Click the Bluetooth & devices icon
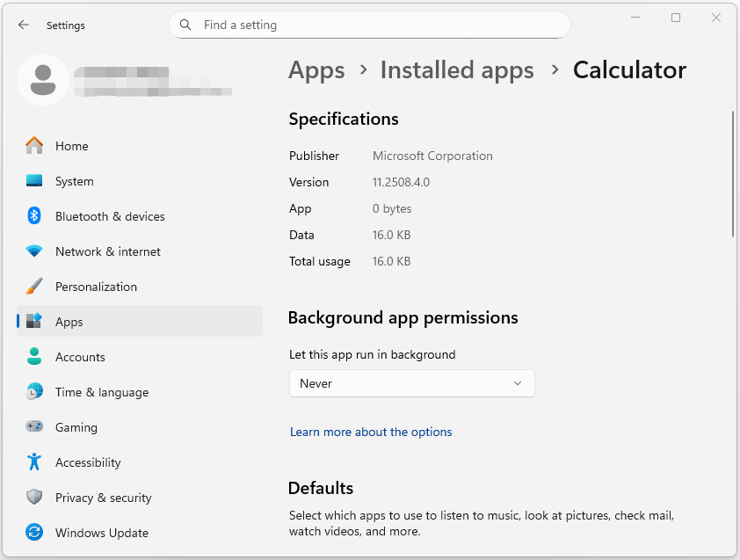The width and height of the screenshot is (740, 560). (x=37, y=215)
